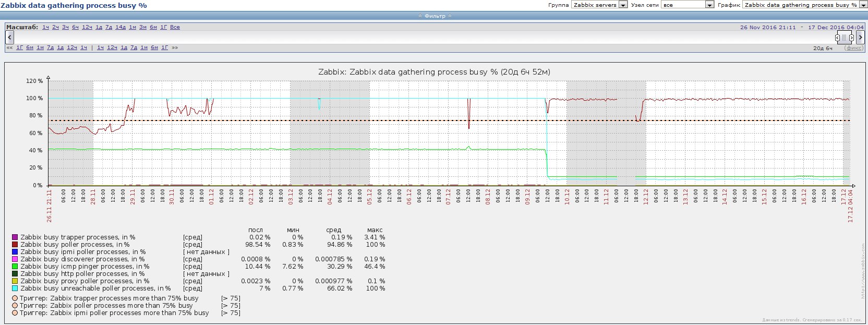Click trigger entry for trapper processes over 75% busy

pyautogui.click(x=109, y=298)
